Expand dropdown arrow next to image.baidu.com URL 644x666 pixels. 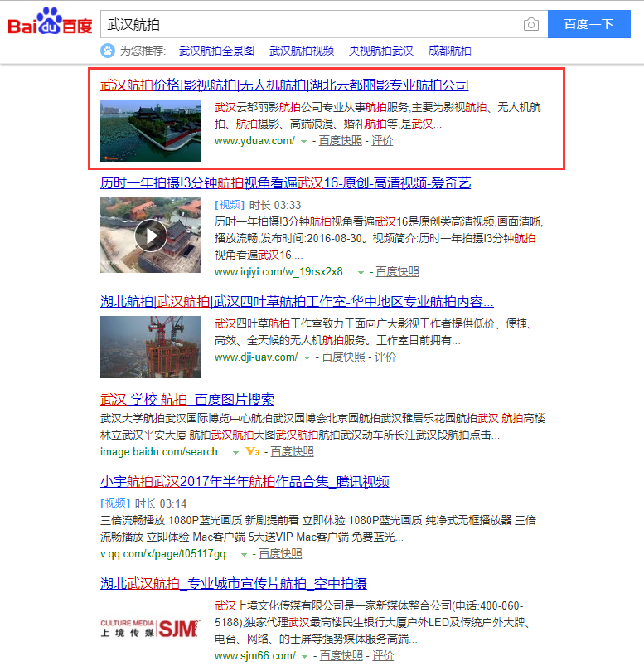coord(235,452)
